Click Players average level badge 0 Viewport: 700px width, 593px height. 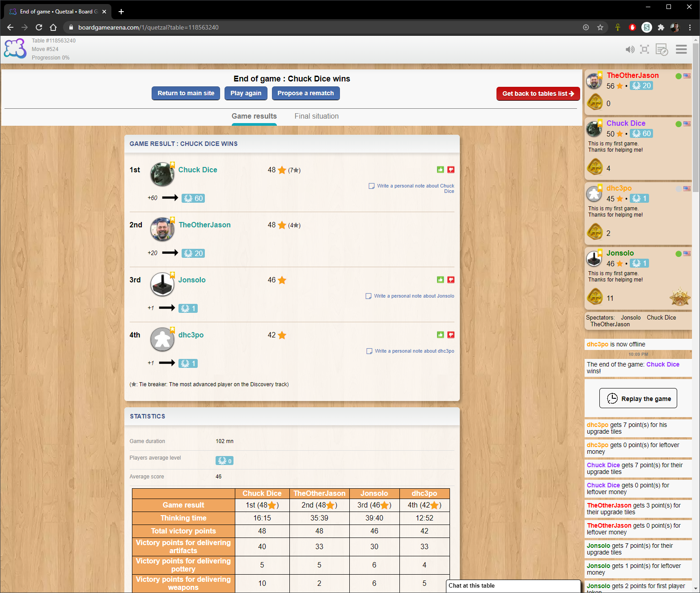pyautogui.click(x=225, y=461)
